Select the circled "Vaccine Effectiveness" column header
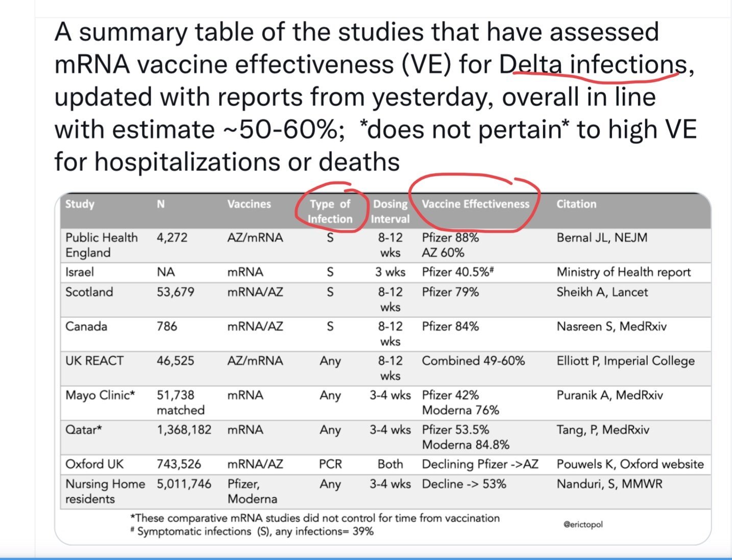732x560 pixels. [x=475, y=204]
